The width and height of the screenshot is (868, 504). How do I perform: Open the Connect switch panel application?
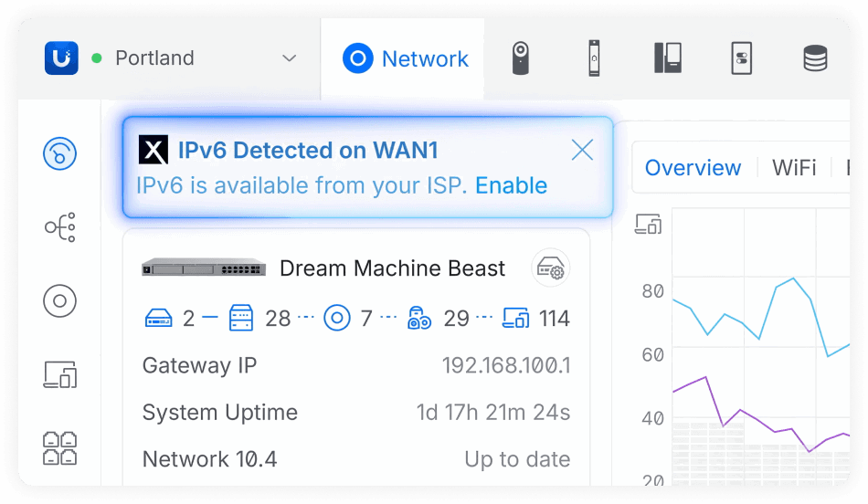[x=741, y=58]
